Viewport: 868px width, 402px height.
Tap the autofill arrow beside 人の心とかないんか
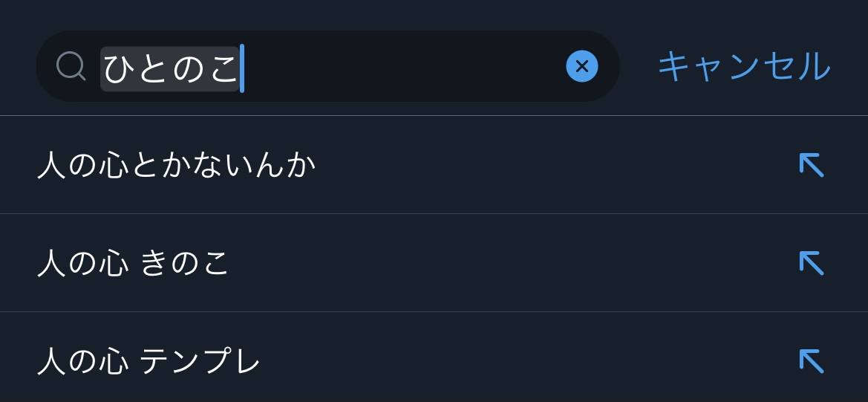(811, 165)
